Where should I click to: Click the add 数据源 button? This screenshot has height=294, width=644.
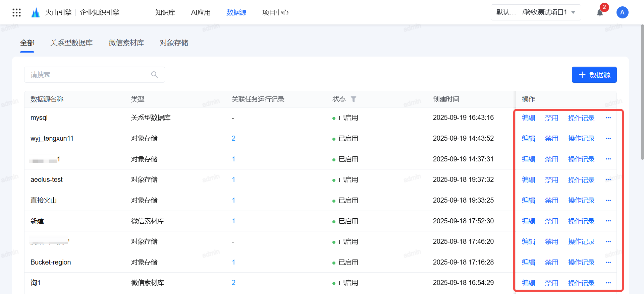(594, 75)
